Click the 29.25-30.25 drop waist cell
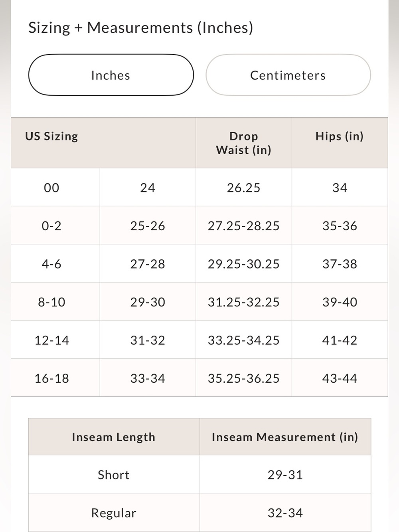Viewport: 399px width, 532px height. coord(243,264)
